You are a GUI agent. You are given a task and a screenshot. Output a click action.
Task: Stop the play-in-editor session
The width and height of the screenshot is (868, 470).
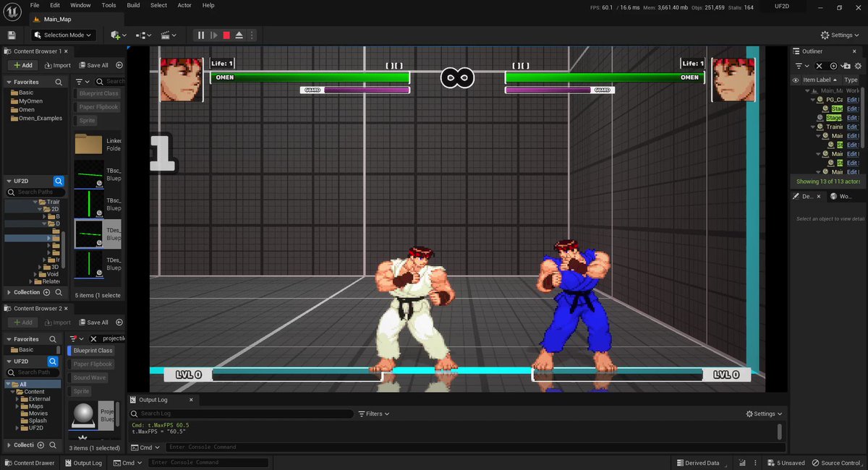coord(225,35)
